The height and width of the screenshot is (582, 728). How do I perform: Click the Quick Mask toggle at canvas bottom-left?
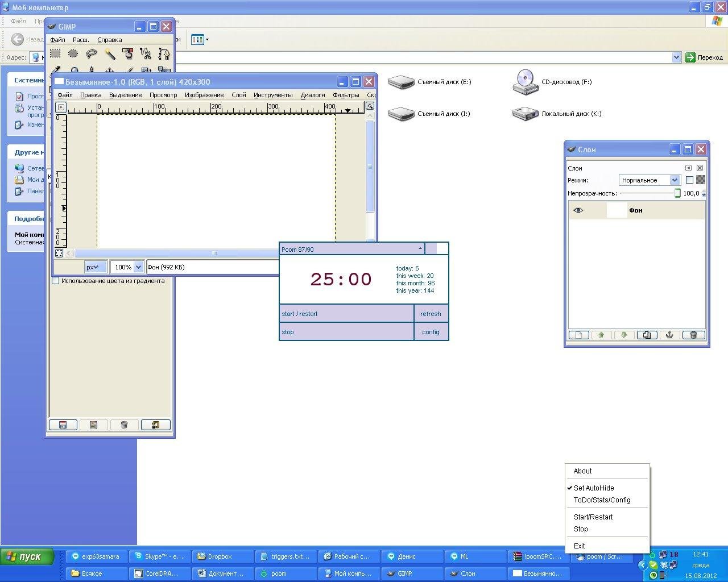pos(59,253)
